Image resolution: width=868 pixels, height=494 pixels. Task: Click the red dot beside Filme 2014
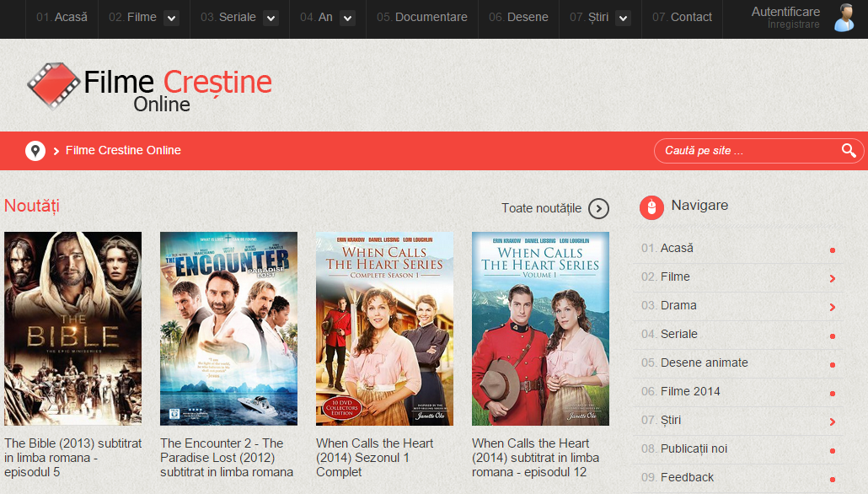point(832,394)
